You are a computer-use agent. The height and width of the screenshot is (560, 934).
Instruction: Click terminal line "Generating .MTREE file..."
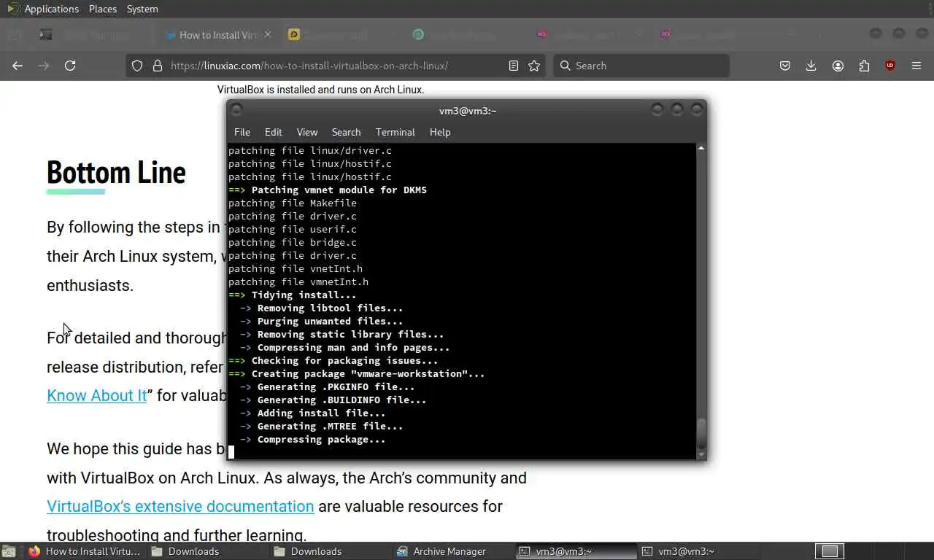coord(330,426)
